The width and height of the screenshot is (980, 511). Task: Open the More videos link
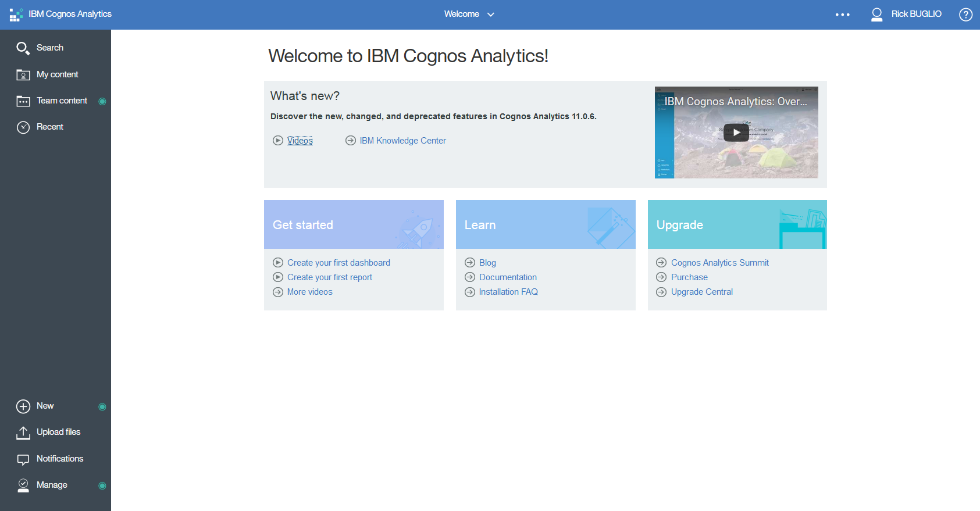pyautogui.click(x=310, y=292)
